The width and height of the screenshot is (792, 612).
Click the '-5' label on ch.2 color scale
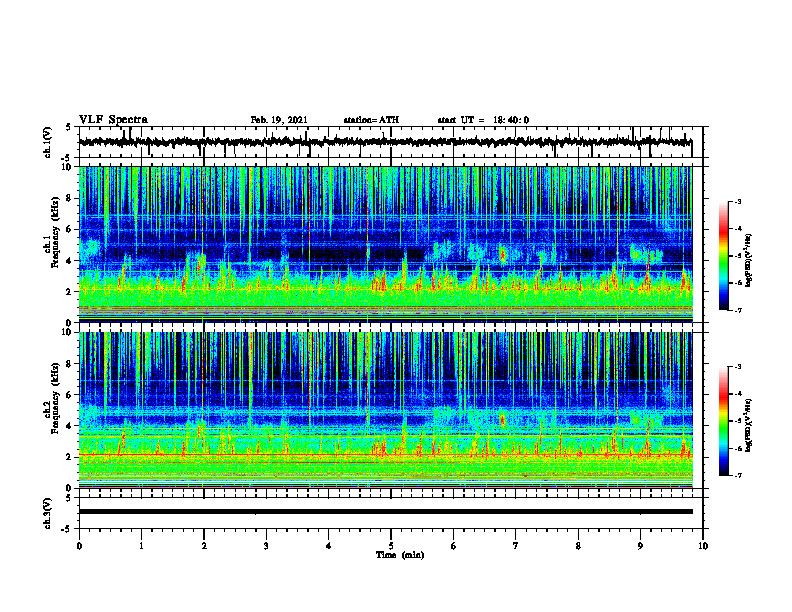pyautogui.click(x=737, y=421)
